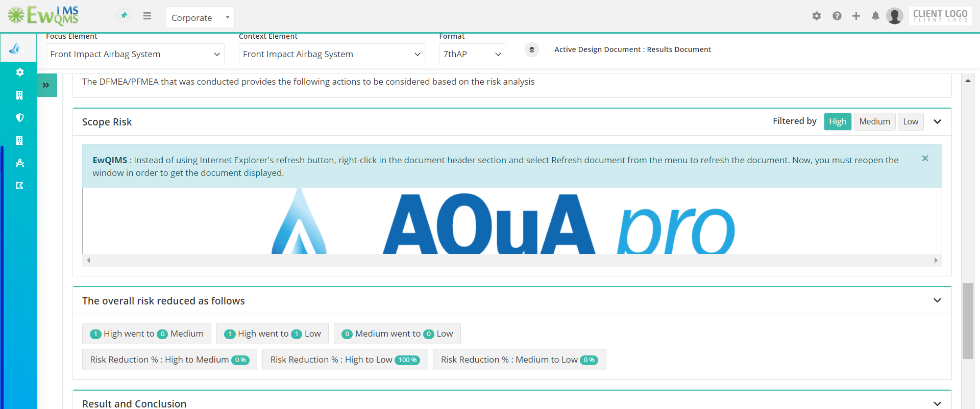
Task: Click the DFMEA/PFMEA description text
Action: [x=308, y=82]
